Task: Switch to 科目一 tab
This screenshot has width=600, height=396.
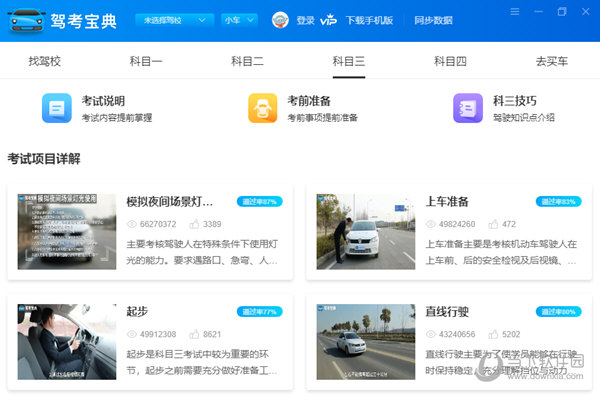Action: pyautogui.click(x=146, y=61)
